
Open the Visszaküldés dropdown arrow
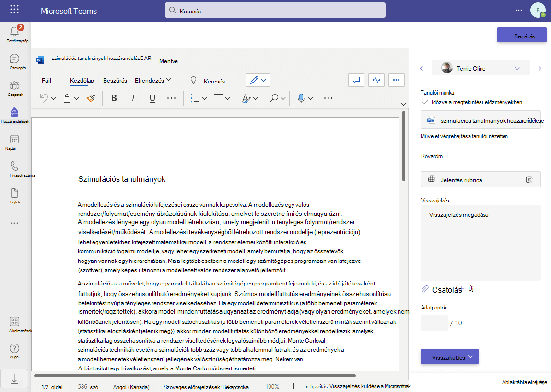click(471, 357)
